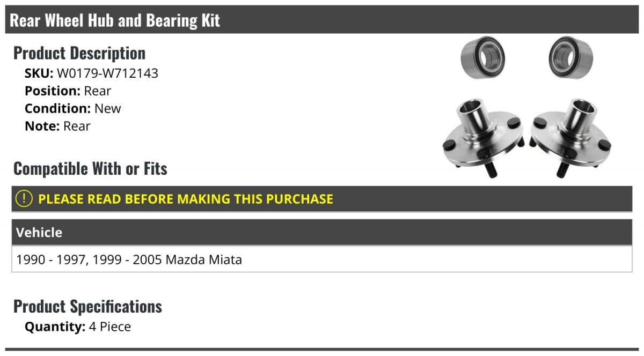The width and height of the screenshot is (644, 356).
Task: Click the bold SKU label
Action: [39, 73]
